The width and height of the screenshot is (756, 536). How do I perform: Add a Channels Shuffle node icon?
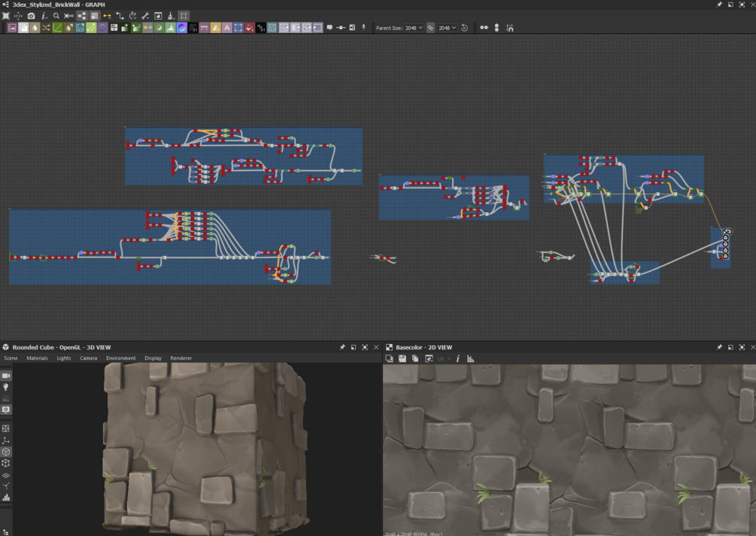[x=46, y=28]
